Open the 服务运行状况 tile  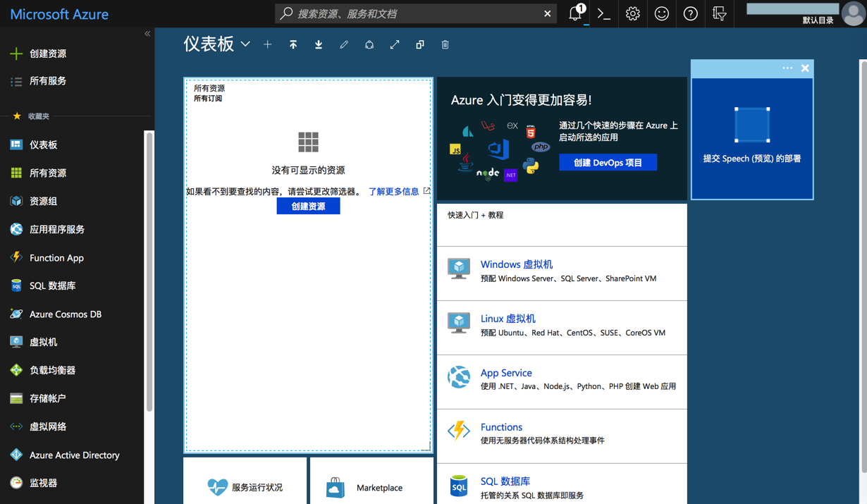pos(245,481)
